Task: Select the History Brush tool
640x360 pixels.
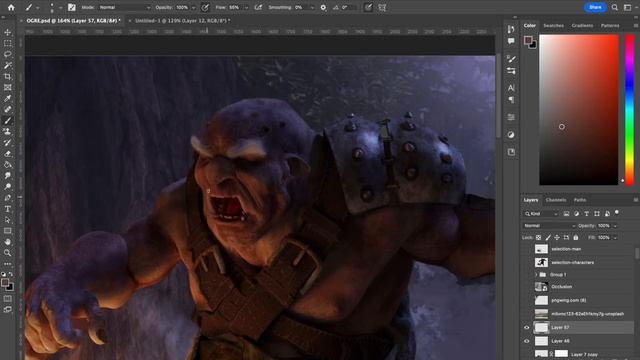Action: coord(7,142)
